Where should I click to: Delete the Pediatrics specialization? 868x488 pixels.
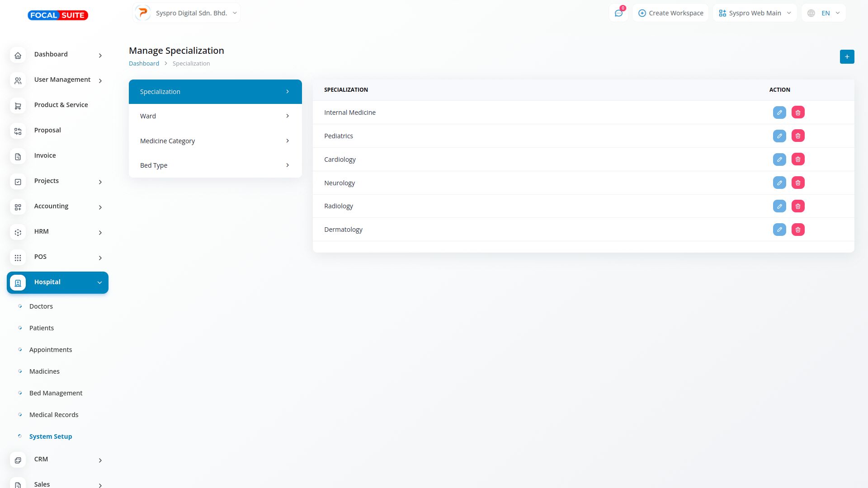tap(798, 136)
